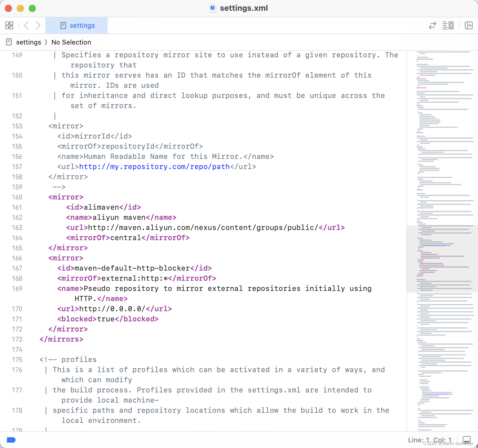This screenshot has width=478, height=448.
Task: Go forward with the right chevron
Action: 38,25
